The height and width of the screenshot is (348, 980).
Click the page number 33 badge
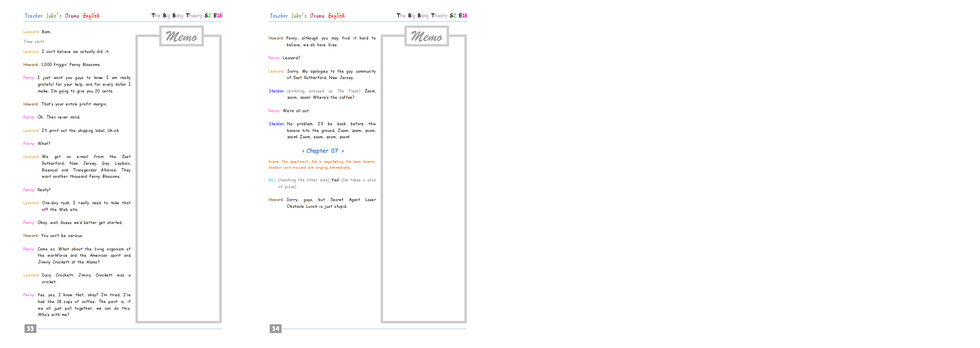click(30, 329)
